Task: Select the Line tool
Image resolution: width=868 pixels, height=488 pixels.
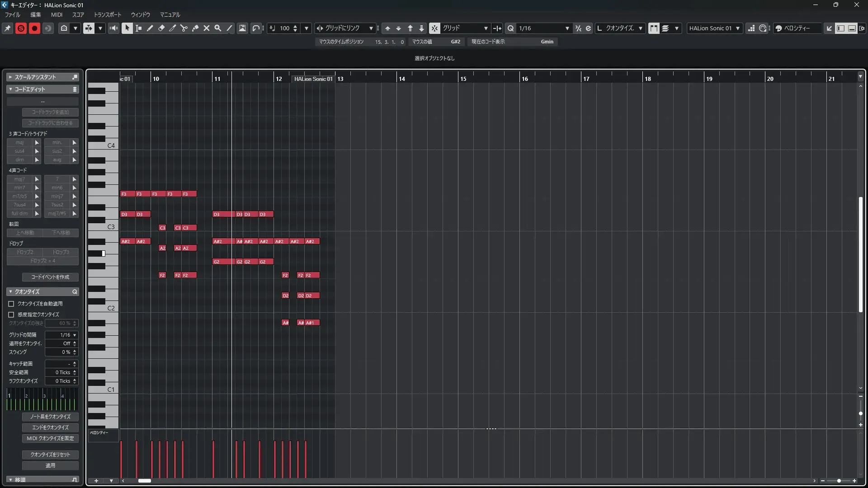Action: 230,28
